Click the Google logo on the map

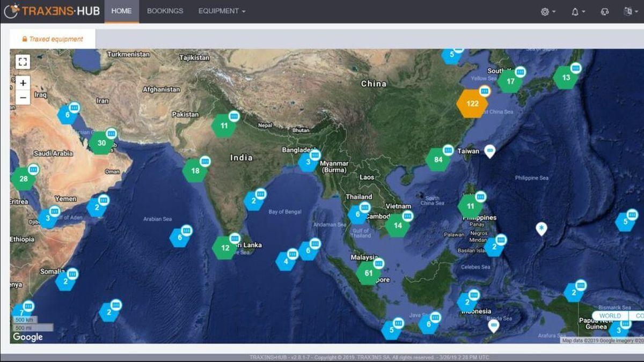click(28, 337)
